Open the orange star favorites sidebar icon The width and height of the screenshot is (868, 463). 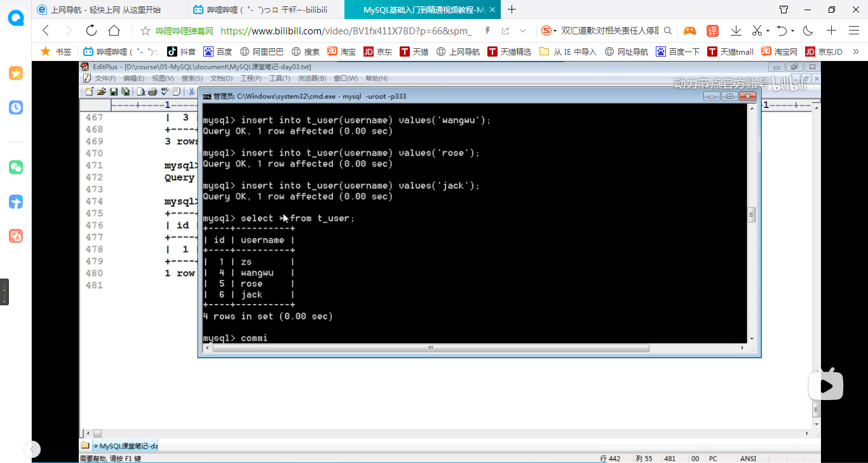click(16, 74)
